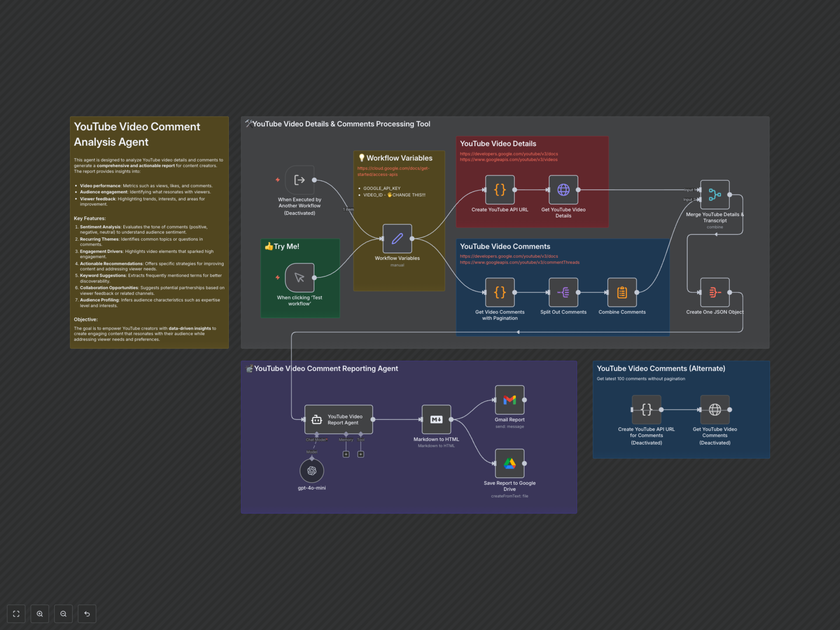Viewport: 840px width, 630px height.
Task: Add a Tool sub-node with plus
Action: point(360,454)
